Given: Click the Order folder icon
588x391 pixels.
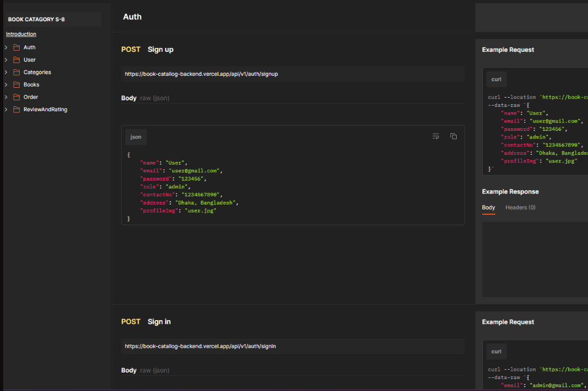Looking at the screenshot, I should tap(16, 97).
